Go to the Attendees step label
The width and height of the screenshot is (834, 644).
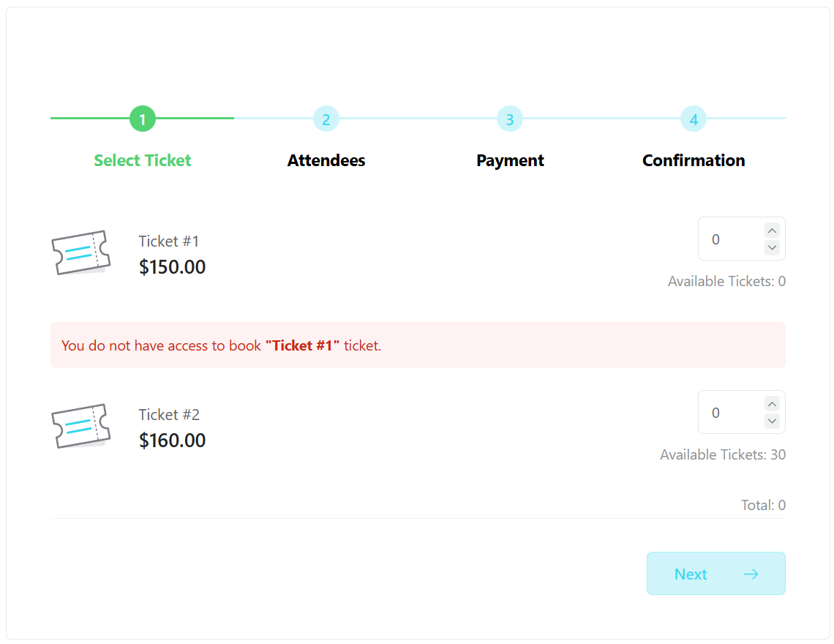click(x=326, y=160)
